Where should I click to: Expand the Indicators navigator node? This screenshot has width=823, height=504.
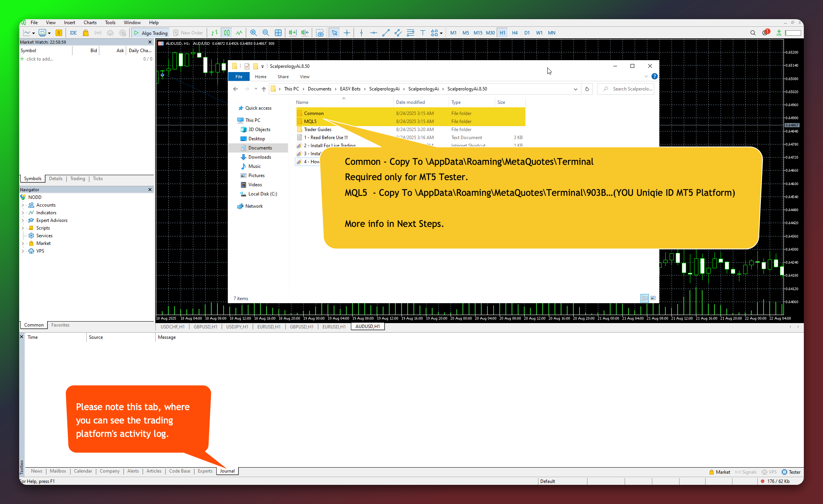point(23,213)
